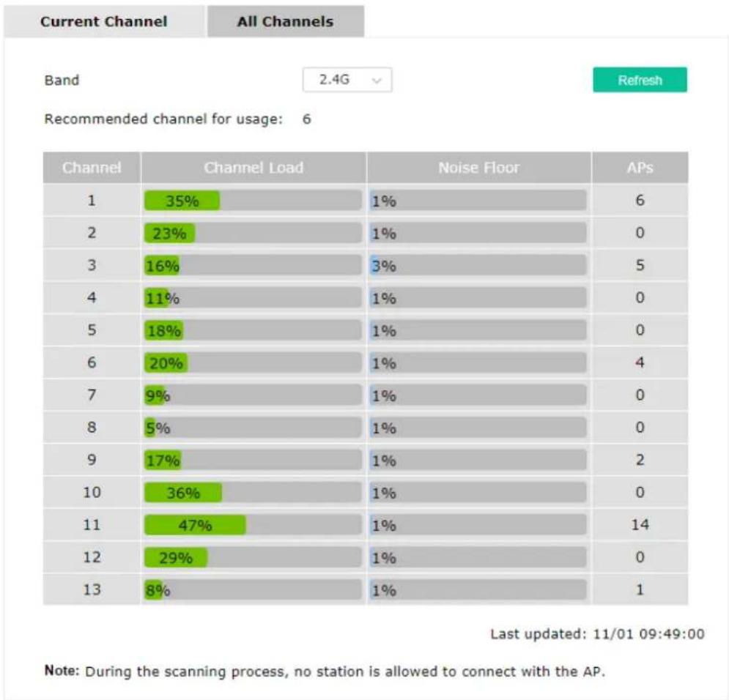Click the green Refresh button
Screen dimensions: 729x700
(x=640, y=80)
